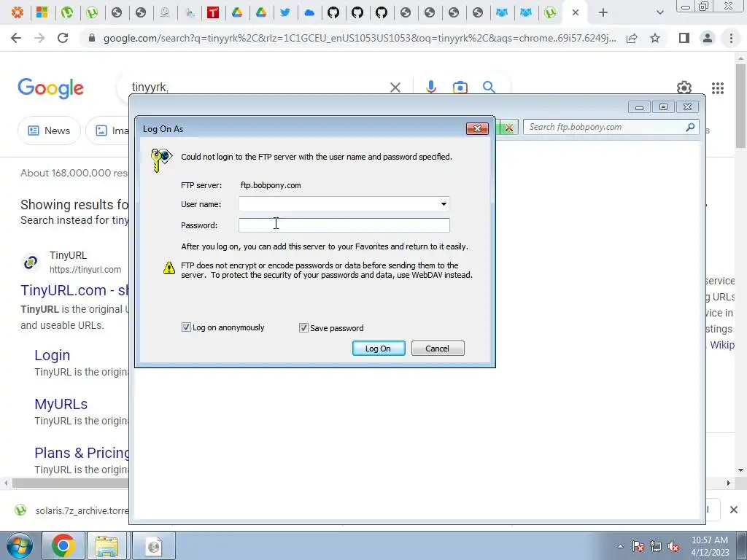Click the Wikipedia link at right edge
This screenshot has width=747, height=560.
pos(722,345)
